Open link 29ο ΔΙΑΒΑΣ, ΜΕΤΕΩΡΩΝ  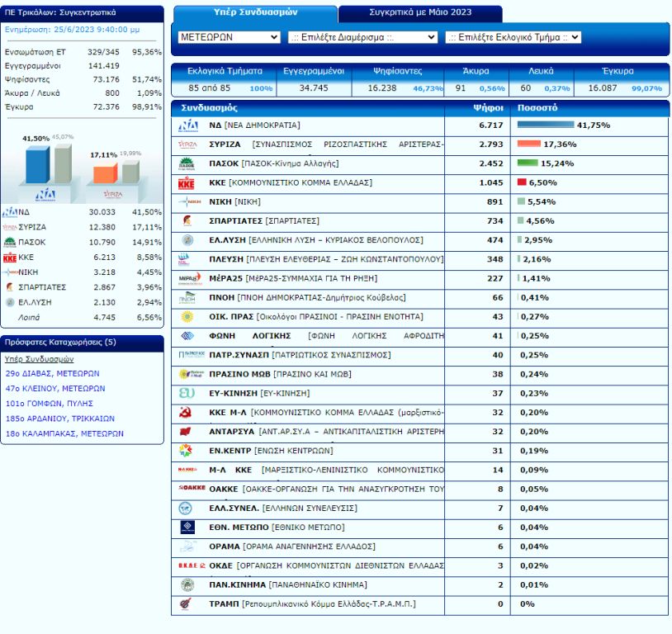click(x=52, y=373)
